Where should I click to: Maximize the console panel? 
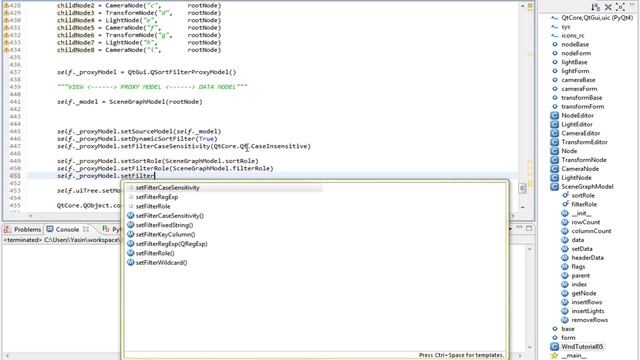529,228
